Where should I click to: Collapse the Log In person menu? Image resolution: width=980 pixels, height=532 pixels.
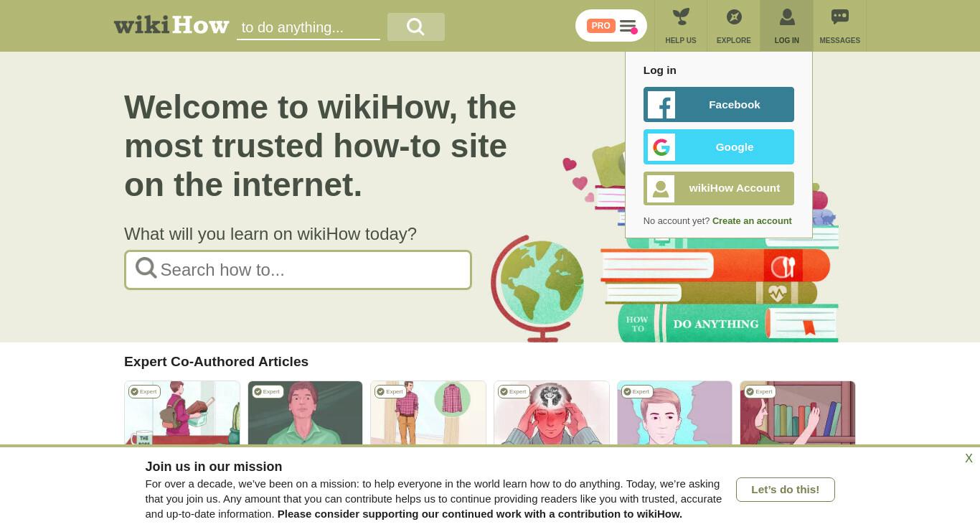tap(787, 26)
